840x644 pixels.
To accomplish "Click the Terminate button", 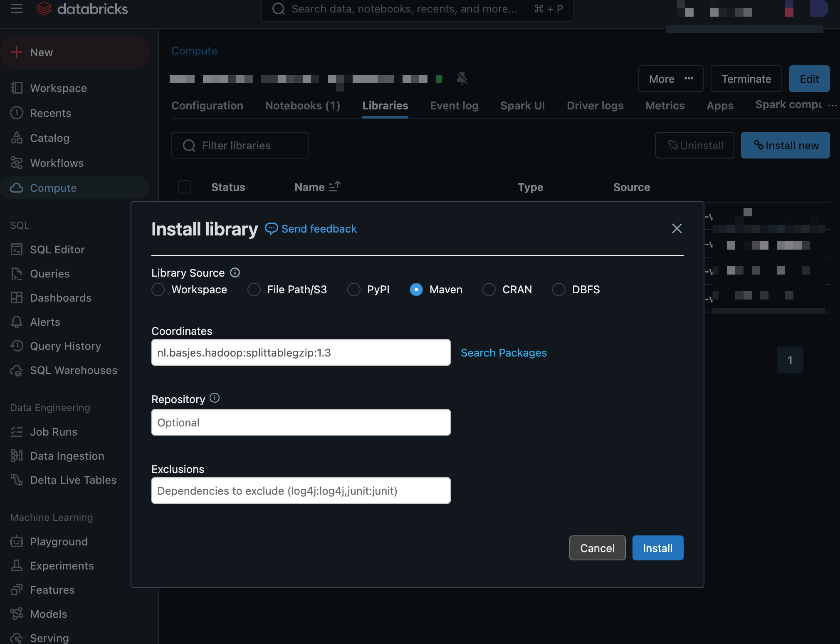I will pos(746,79).
